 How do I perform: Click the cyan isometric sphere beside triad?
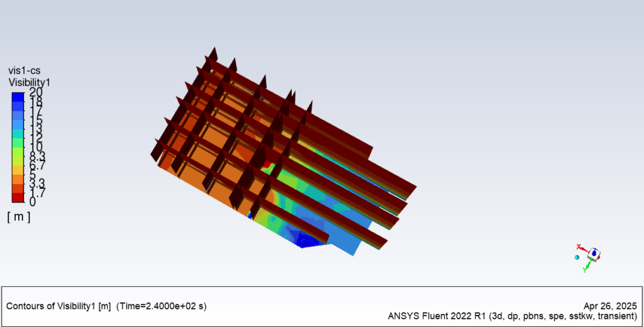point(577,257)
